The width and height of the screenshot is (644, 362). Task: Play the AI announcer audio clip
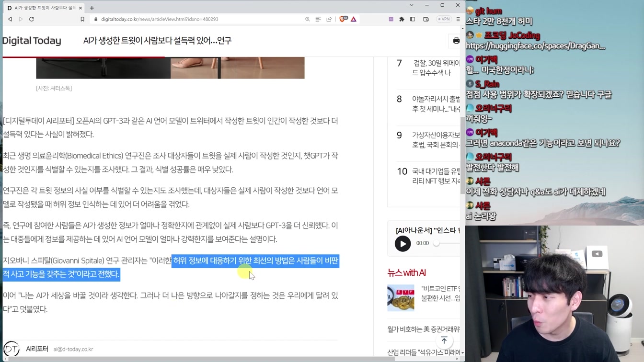(x=402, y=244)
